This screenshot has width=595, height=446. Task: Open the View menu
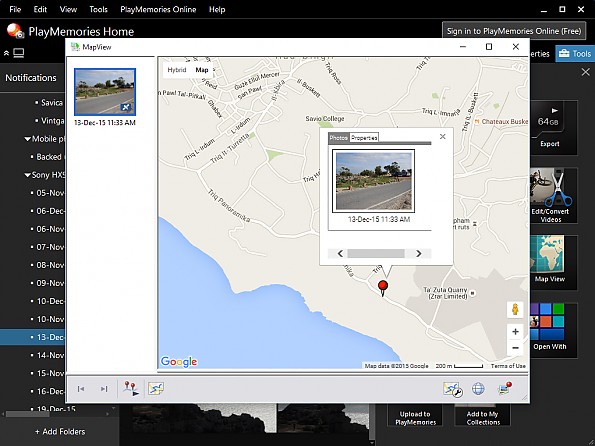[68, 9]
